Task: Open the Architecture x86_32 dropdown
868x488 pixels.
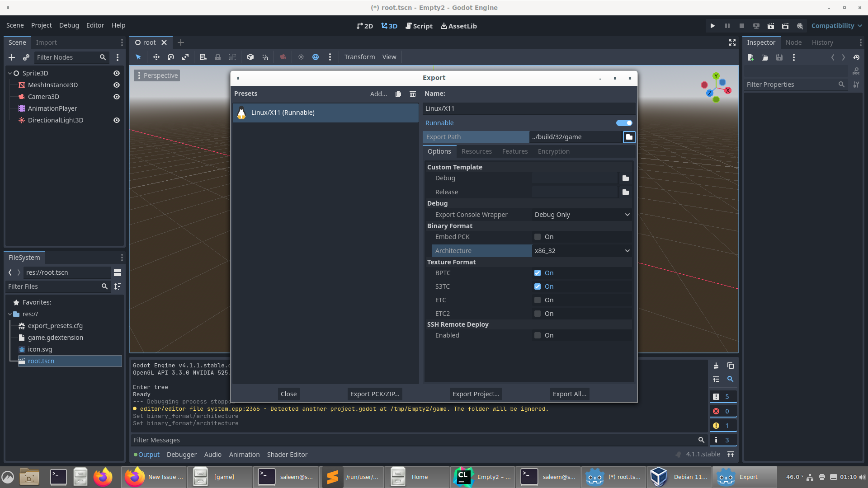Action: 582,251
